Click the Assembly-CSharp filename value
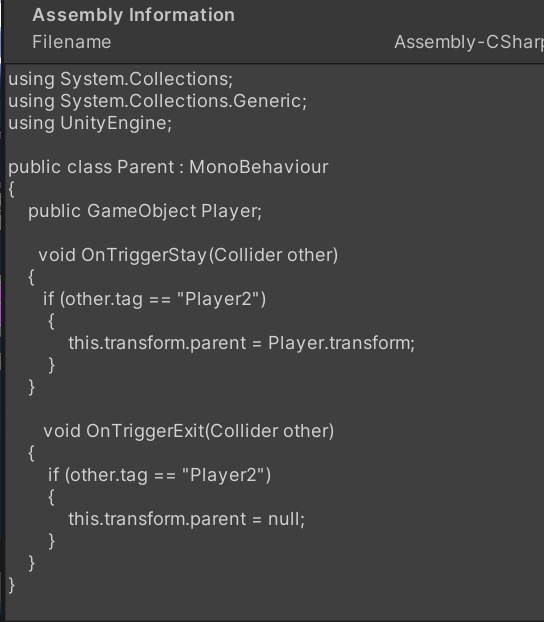544x622 pixels. [x=469, y=42]
